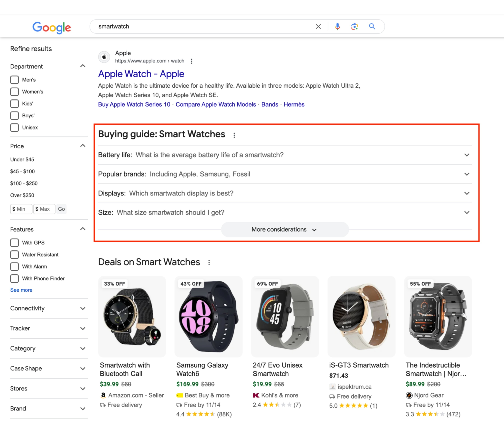Check the With GPS feature filter
The height and width of the screenshot is (426, 504).
click(x=15, y=242)
